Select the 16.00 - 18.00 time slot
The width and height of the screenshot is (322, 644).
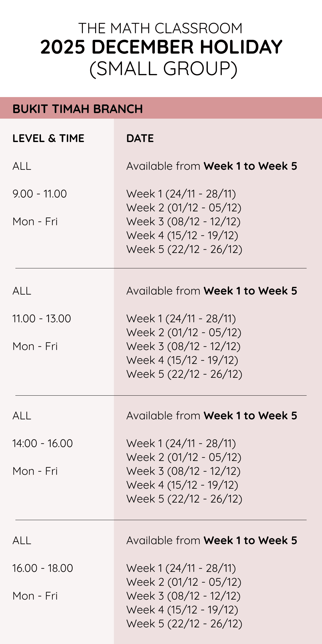[x=42, y=568]
